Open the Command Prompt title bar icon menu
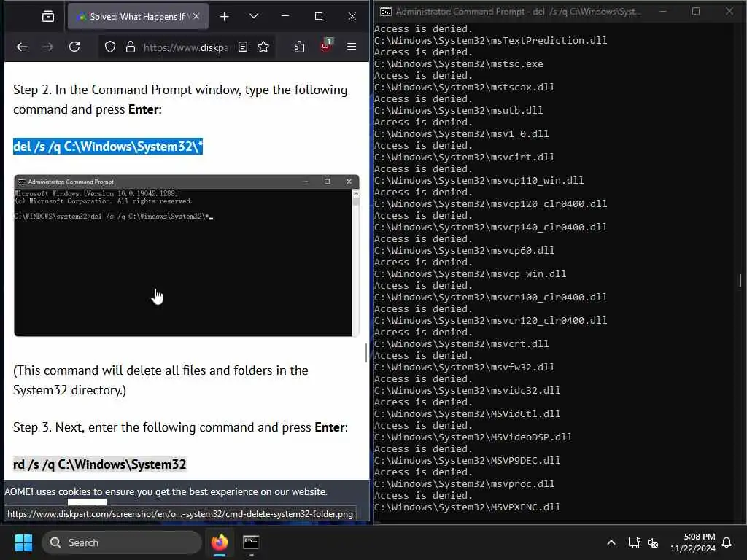Viewport: 747px width, 560px height. pyautogui.click(x=385, y=12)
